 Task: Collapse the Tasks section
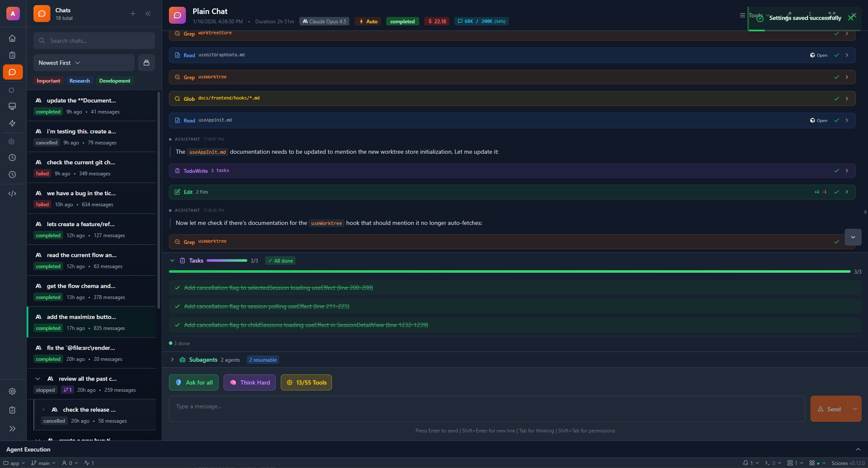[x=172, y=260]
